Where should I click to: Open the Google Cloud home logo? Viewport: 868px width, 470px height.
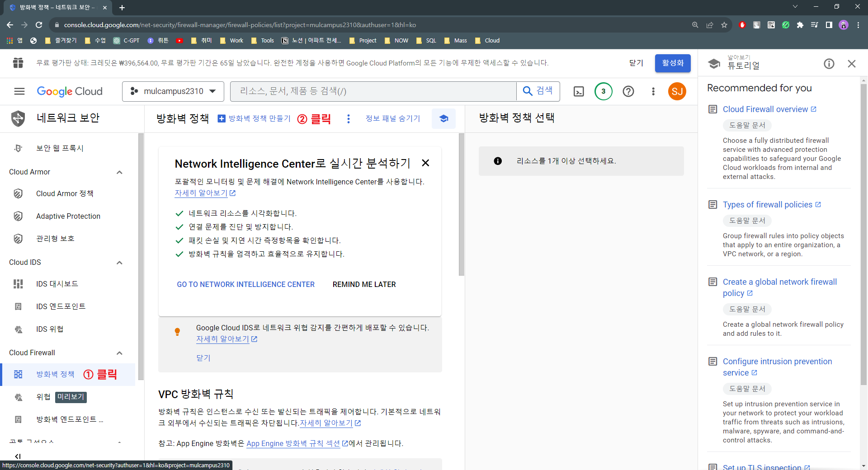[x=70, y=91]
